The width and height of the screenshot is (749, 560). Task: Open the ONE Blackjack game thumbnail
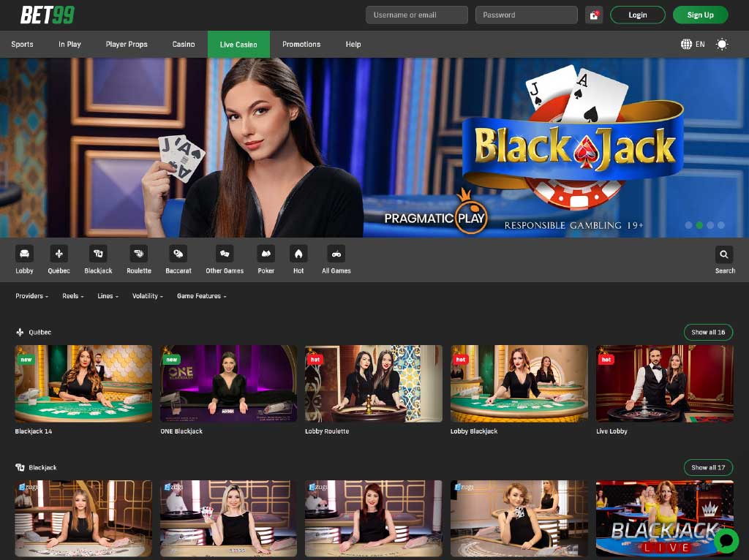pos(229,383)
